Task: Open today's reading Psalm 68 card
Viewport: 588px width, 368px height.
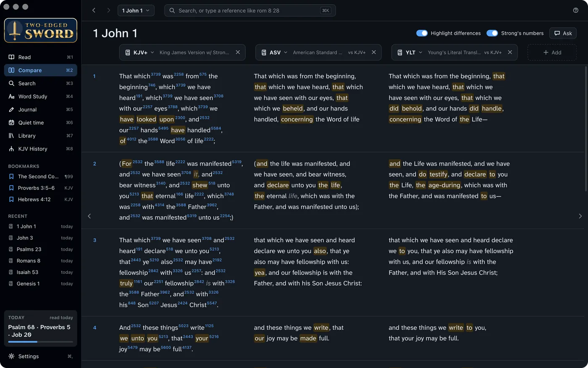Action: (x=41, y=328)
